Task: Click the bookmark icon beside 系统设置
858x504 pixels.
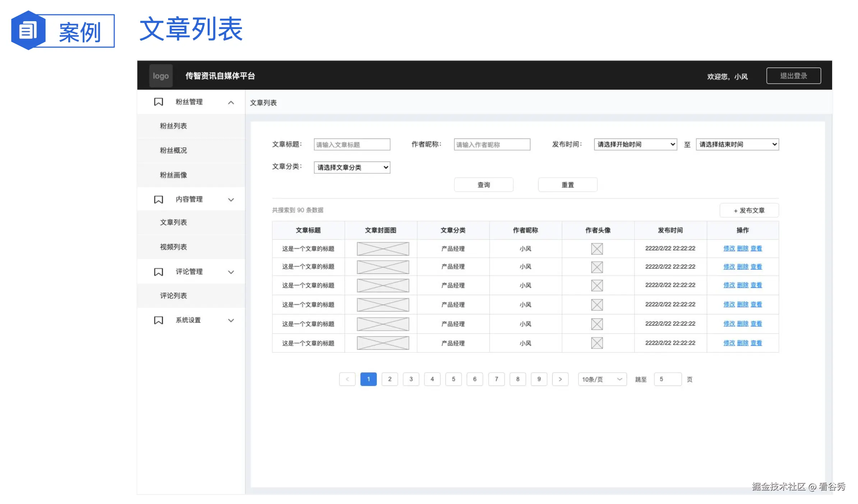Action: point(158,320)
